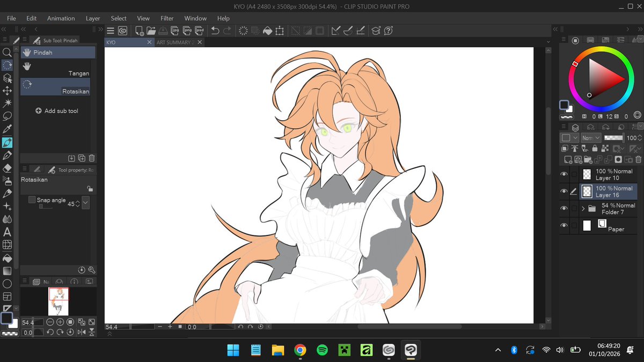This screenshot has height=362, width=644.
Task: Click the main drawing color swatch in toolbar
Action: (6, 318)
